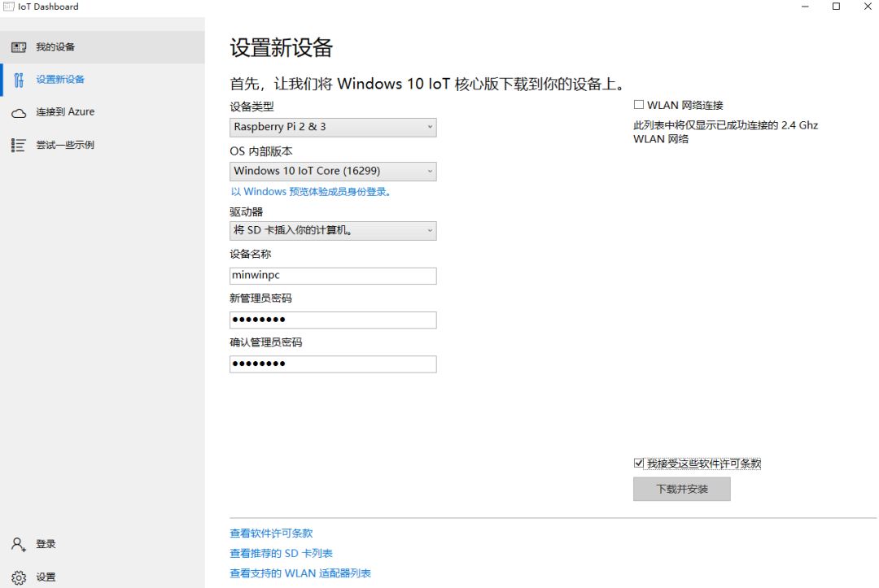The width and height of the screenshot is (879, 588).
Task: Maximize the IoT Dashboard window
Action: pos(836,7)
